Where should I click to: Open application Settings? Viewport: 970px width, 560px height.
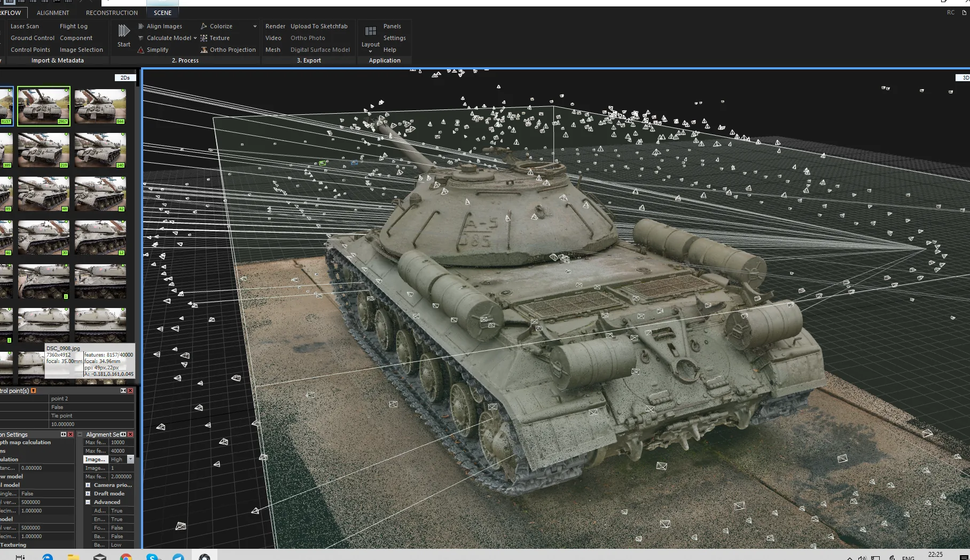(395, 38)
